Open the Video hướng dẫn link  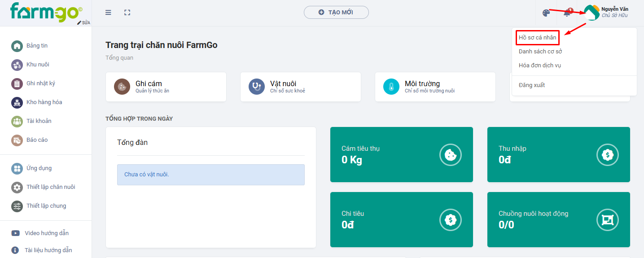click(x=46, y=233)
